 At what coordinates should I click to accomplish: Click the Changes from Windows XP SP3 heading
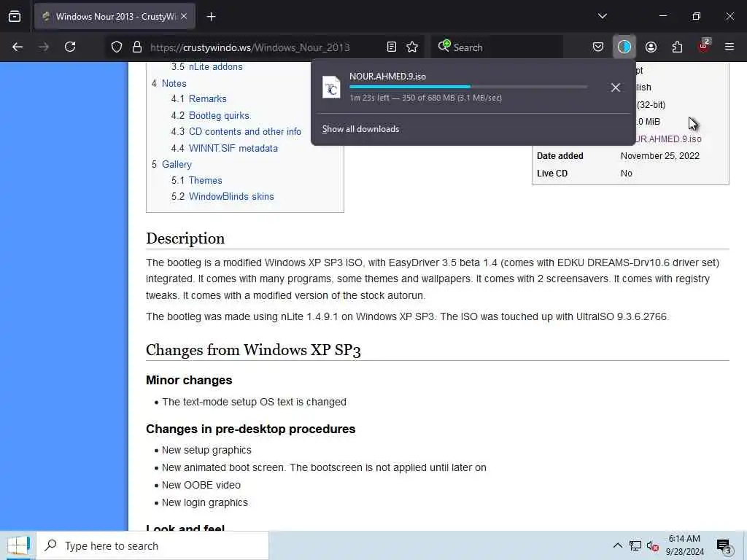(253, 350)
